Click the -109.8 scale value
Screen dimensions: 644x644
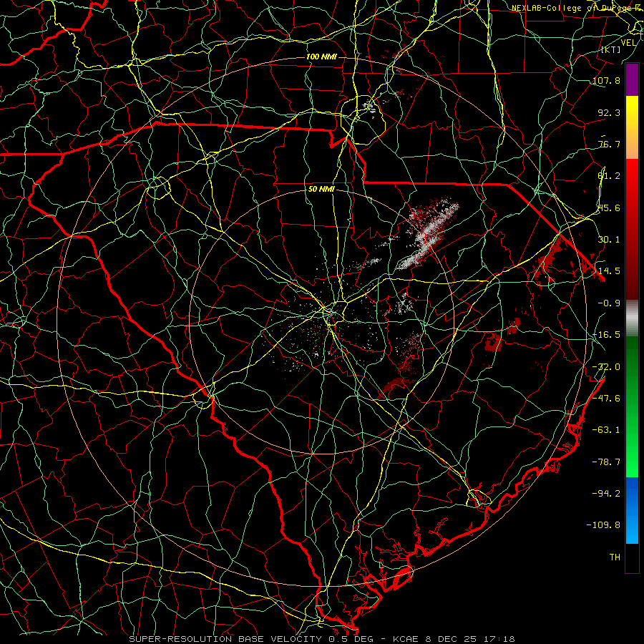coord(604,525)
